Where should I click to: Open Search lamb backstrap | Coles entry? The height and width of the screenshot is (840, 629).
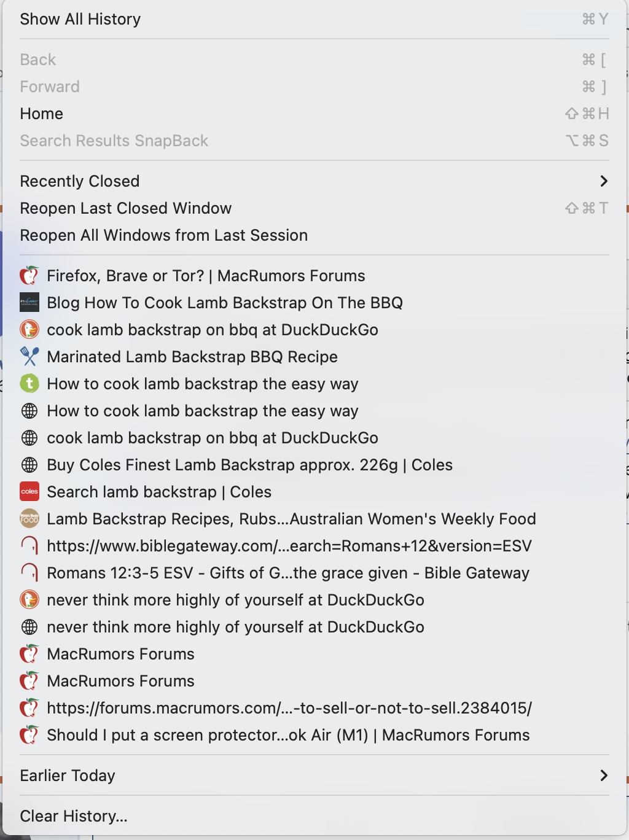coord(314,492)
